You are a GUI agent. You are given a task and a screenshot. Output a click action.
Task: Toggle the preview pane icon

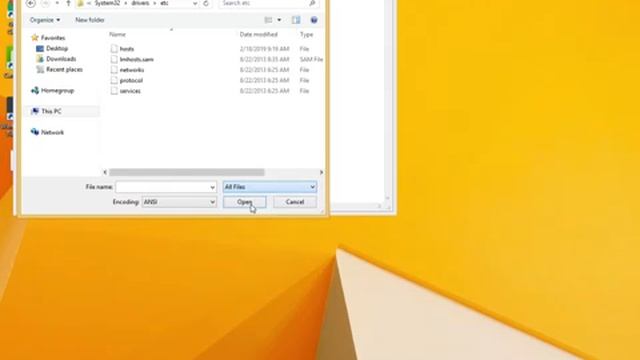click(x=296, y=20)
